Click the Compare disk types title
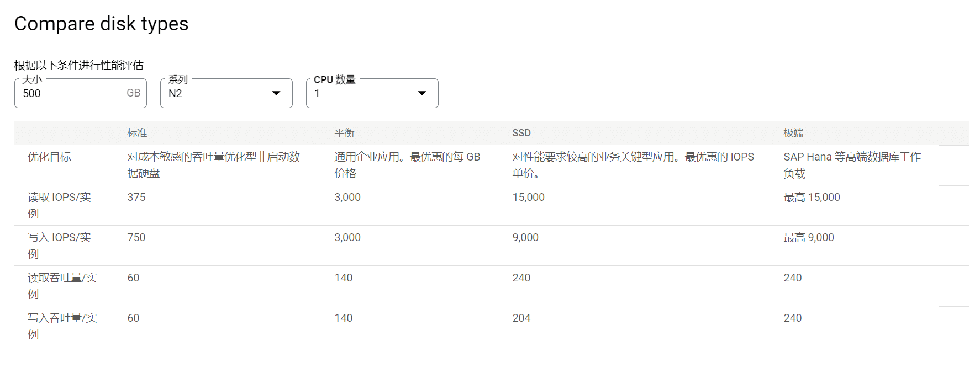Image resolution: width=980 pixels, height=368 pixels. point(102,23)
